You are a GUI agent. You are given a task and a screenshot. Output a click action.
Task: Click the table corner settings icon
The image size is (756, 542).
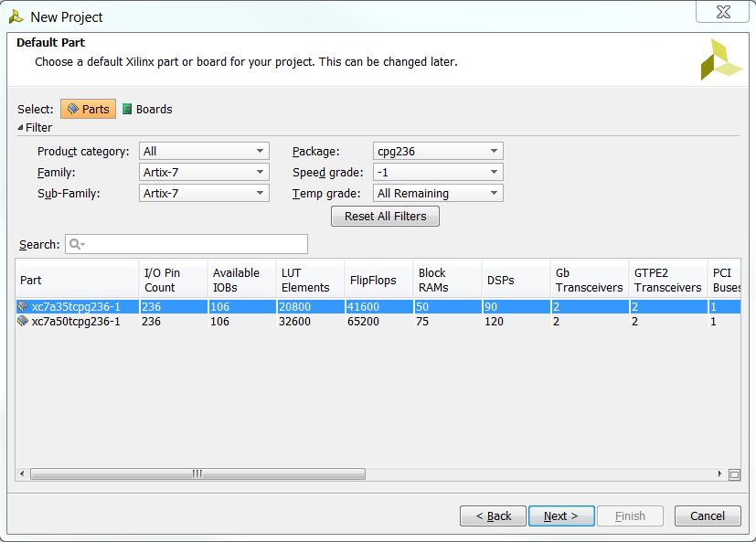[734, 474]
